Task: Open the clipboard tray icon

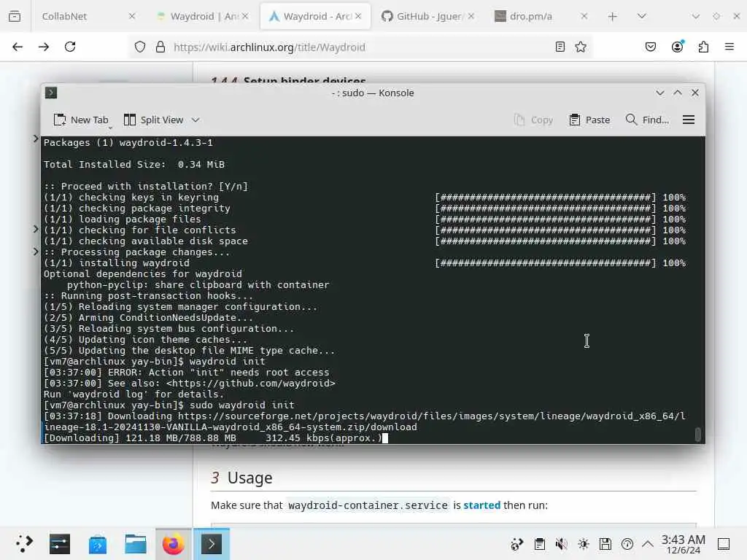Action: point(540,544)
